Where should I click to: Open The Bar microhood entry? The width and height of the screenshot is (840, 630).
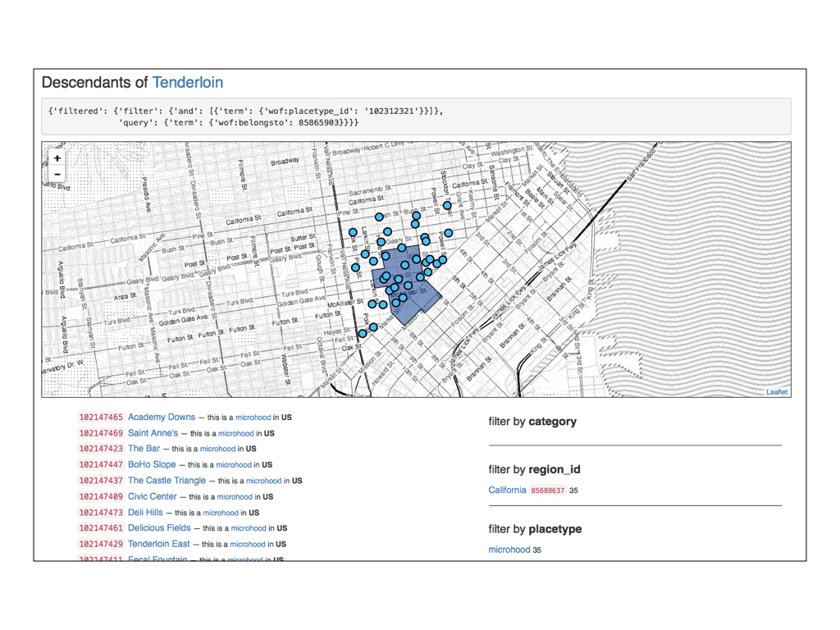pos(144,449)
